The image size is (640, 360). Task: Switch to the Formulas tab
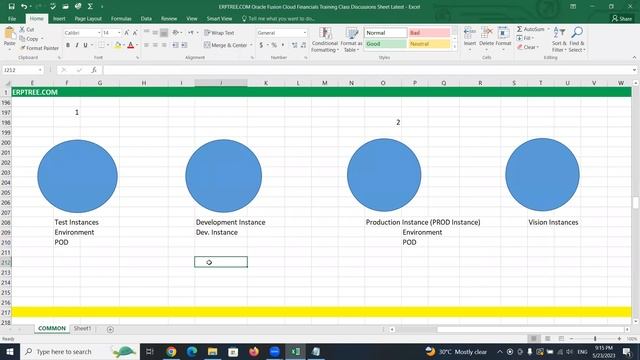click(x=121, y=19)
